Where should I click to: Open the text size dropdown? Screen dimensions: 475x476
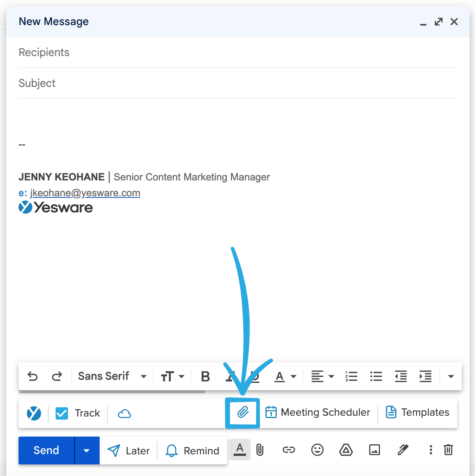click(172, 376)
